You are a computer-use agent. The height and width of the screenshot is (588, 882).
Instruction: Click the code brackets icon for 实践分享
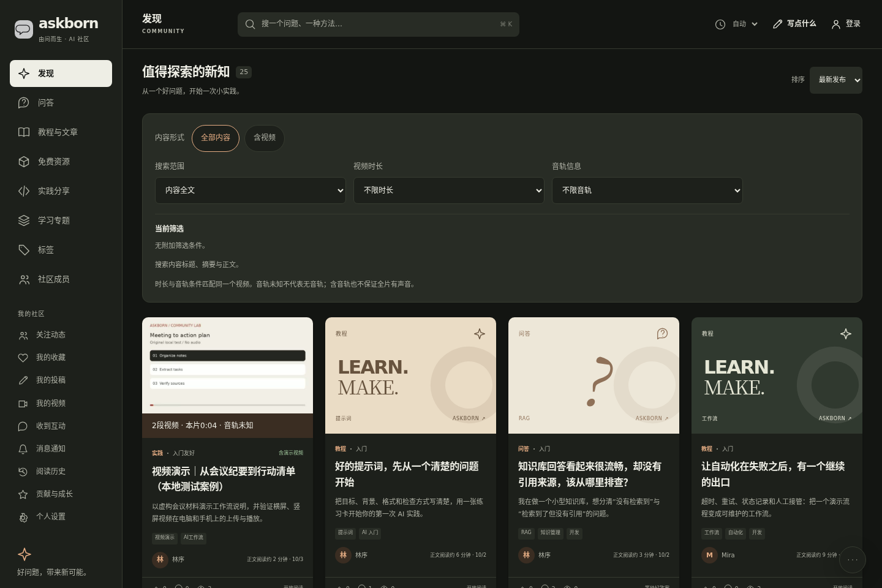pyautogui.click(x=24, y=191)
